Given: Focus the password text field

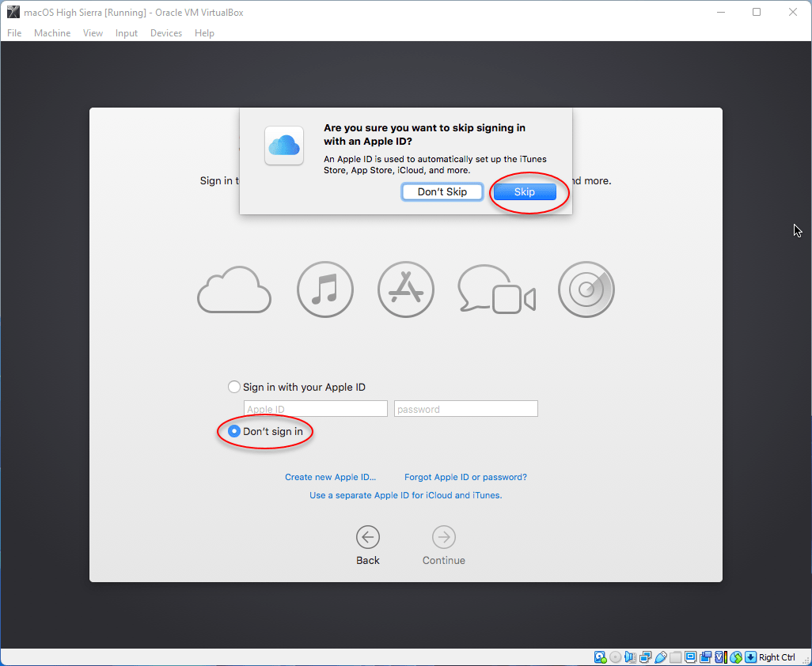Looking at the screenshot, I should [466, 409].
